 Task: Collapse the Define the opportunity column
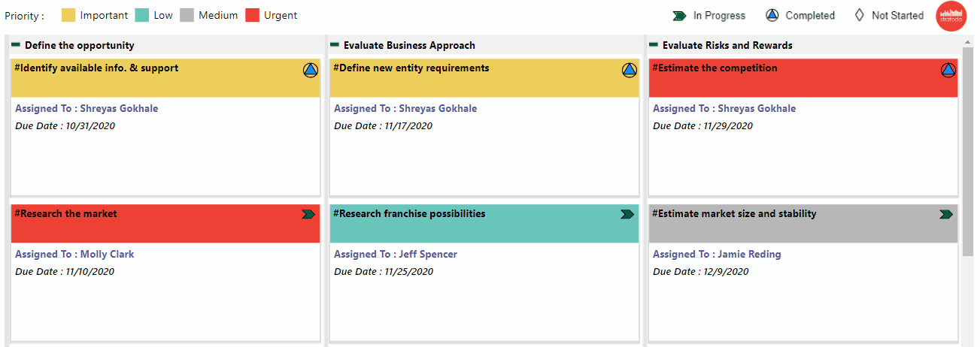click(x=16, y=45)
